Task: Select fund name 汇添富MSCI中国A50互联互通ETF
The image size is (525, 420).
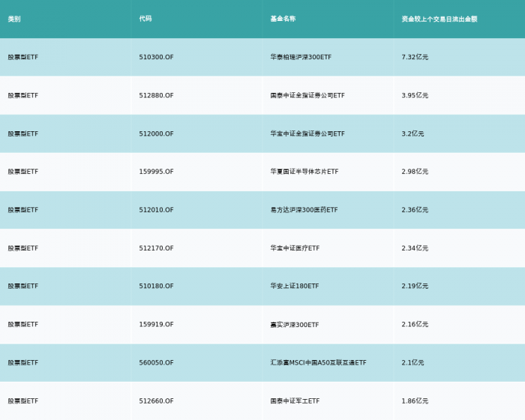Action: click(319, 363)
